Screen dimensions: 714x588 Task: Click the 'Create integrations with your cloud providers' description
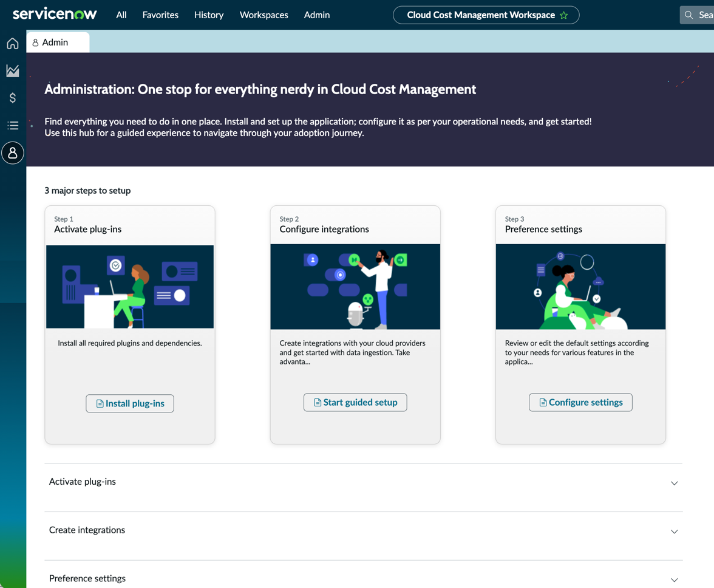(352, 352)
